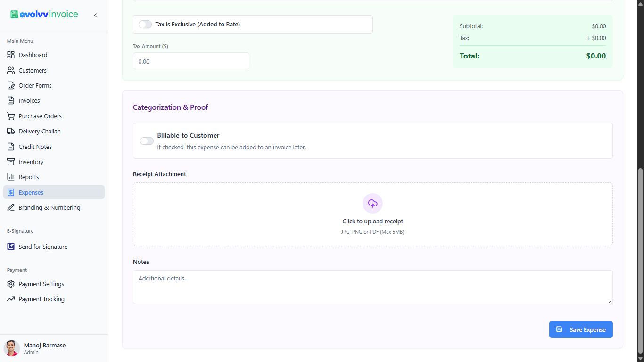Click the Reports bar chart icon
The image size is (644, 362).
click(x=11, y=177)
